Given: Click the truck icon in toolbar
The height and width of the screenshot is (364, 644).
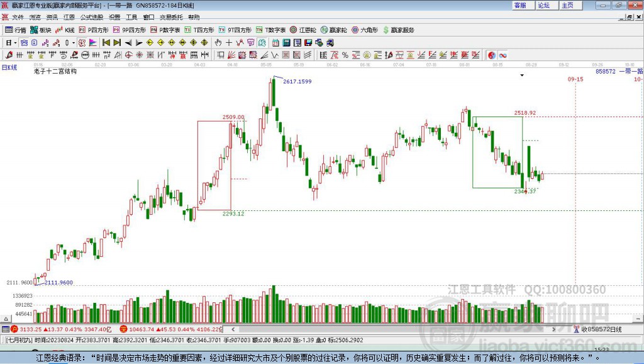Looking at the screenshot, I should (330, 42).
